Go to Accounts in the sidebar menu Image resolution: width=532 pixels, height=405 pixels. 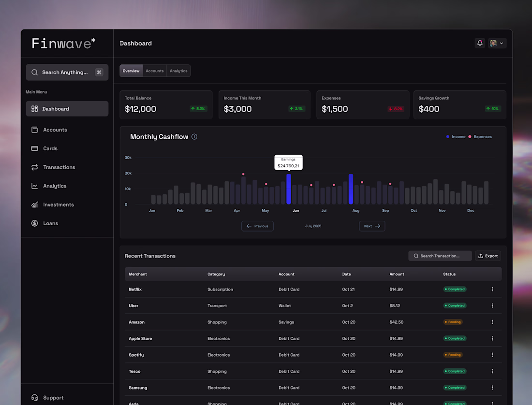(x=55, y=130)
